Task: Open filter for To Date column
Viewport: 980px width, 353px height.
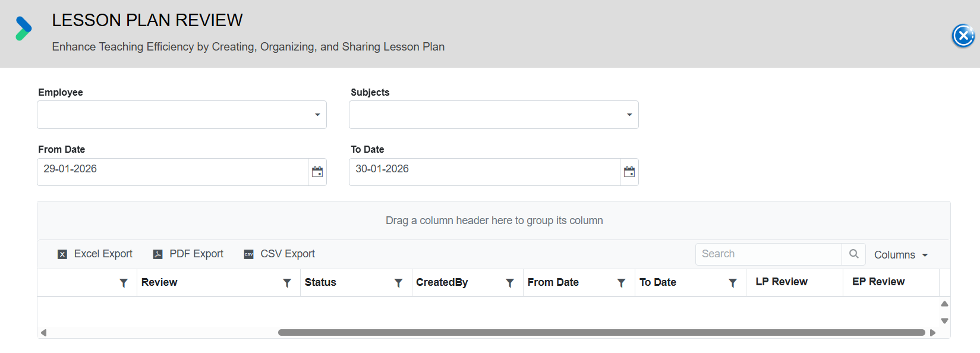Action: tap(733, 283)
